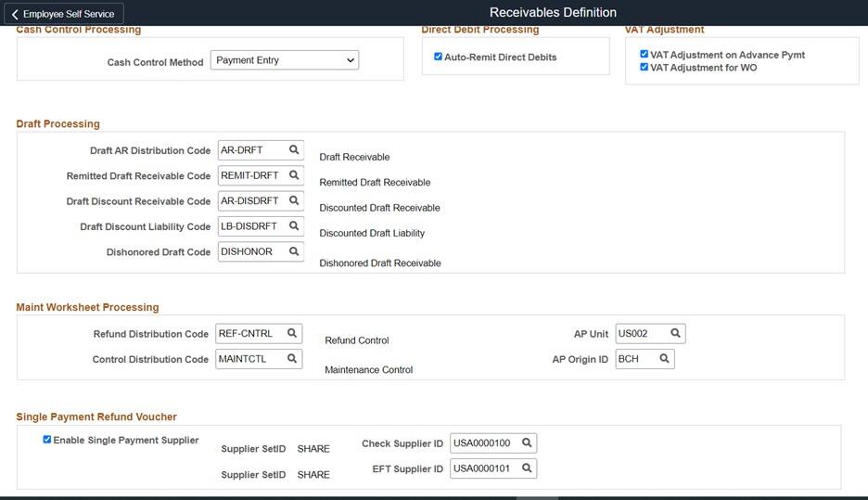Open lookup for Refund Distribution Code
Image resolution: width=868 pixels, height=500 pixels.
[292, 333]
